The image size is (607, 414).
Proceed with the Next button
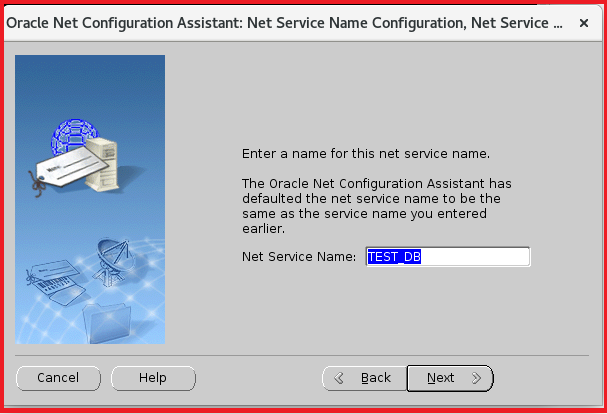point(450,378)
